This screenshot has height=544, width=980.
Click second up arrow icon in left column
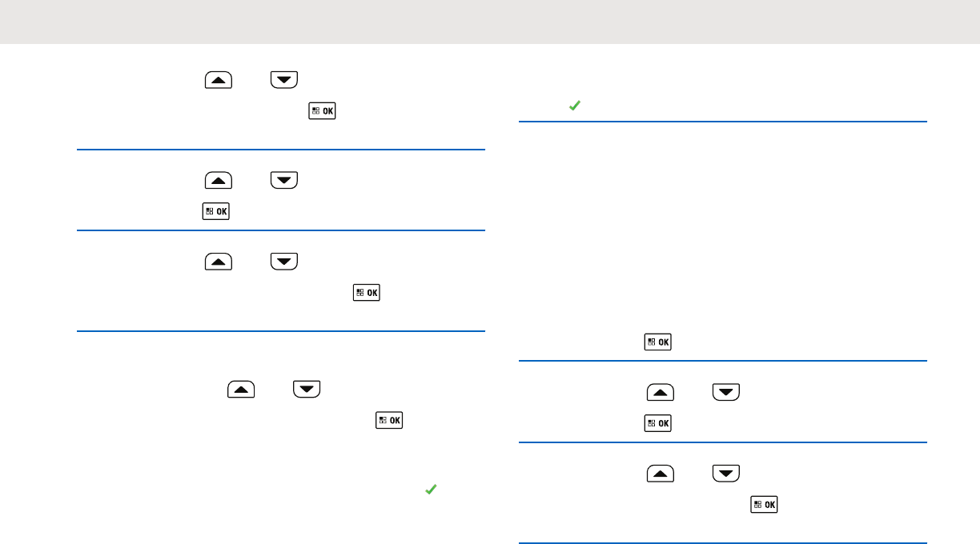tap(219, 182)
